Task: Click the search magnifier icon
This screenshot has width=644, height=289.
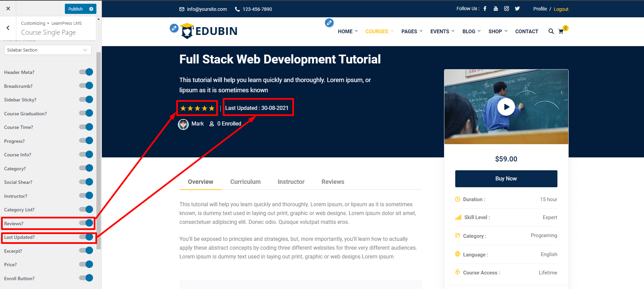Action: pos(551,32)
